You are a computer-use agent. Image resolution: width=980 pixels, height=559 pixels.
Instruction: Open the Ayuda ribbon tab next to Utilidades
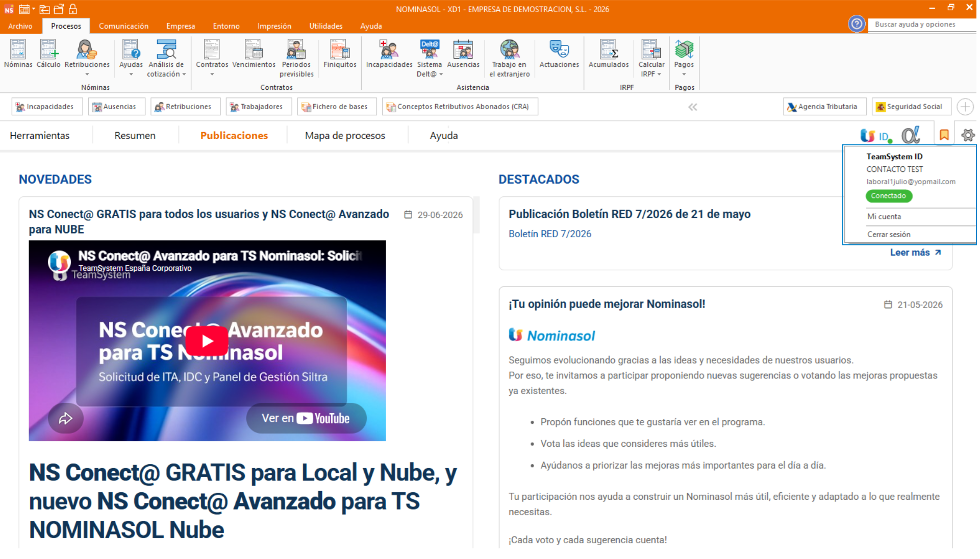[x=371, y=26]
